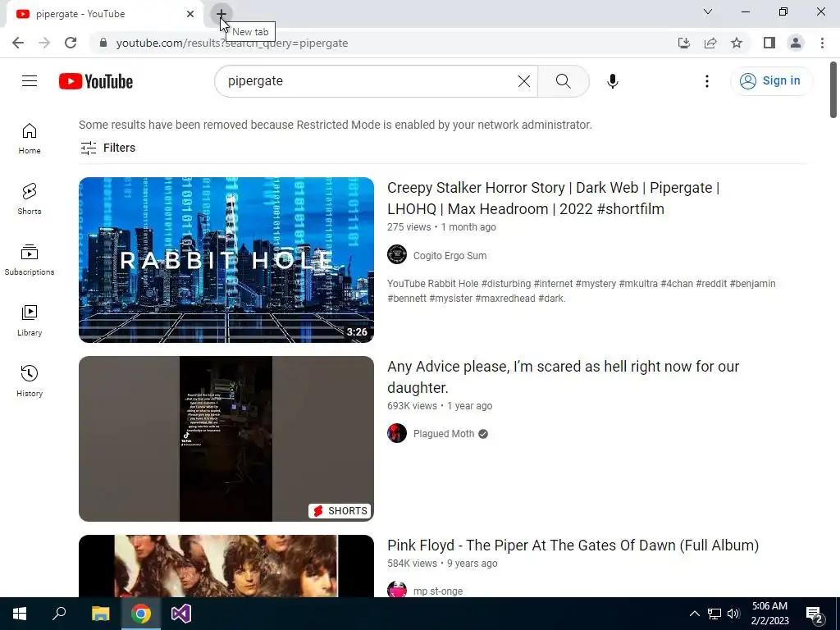The width and height of the screenshot is (840, 630).
Task: Go to YouTube home via logo
Action: 96,81
